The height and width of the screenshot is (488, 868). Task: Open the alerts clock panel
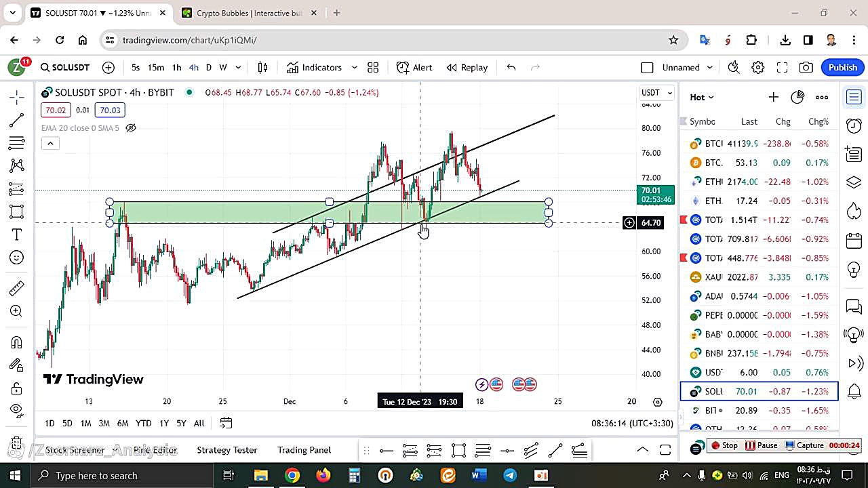point(854,126)
